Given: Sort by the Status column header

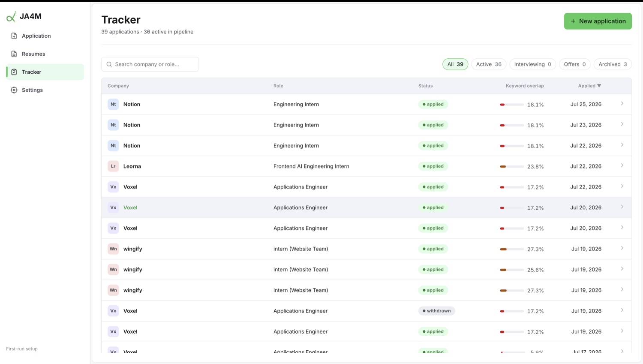Looking at the screenshot, I should (426, 86).
